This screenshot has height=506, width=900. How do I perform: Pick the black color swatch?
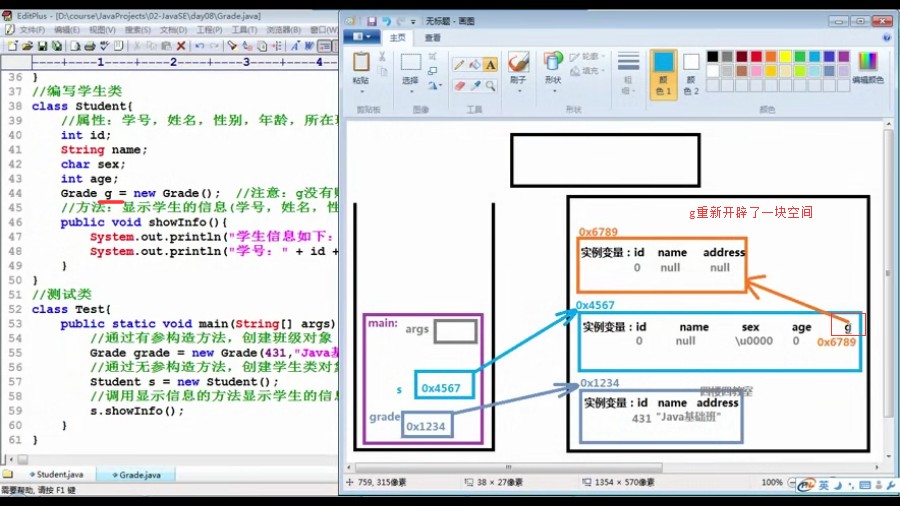click(712, 56)
